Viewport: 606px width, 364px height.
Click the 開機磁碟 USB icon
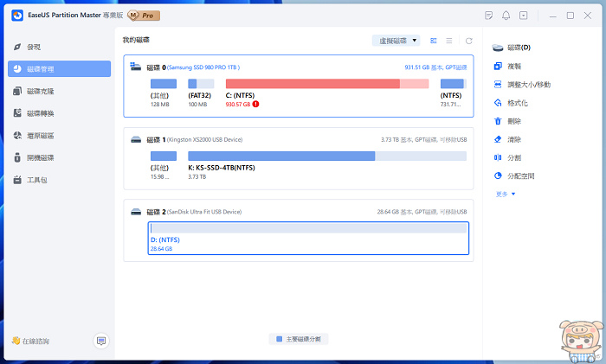[17, 157]
